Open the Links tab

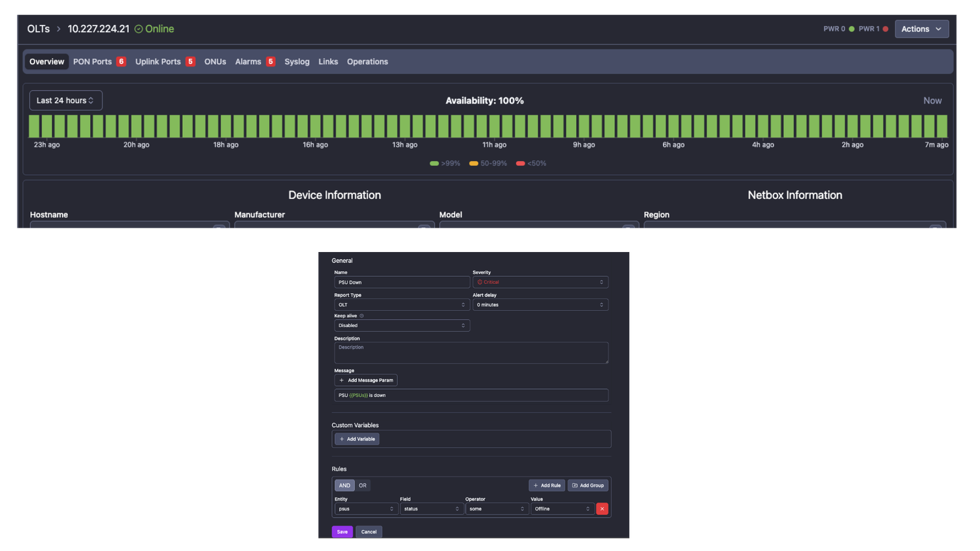pyautogui.click(x=328, y=61)
